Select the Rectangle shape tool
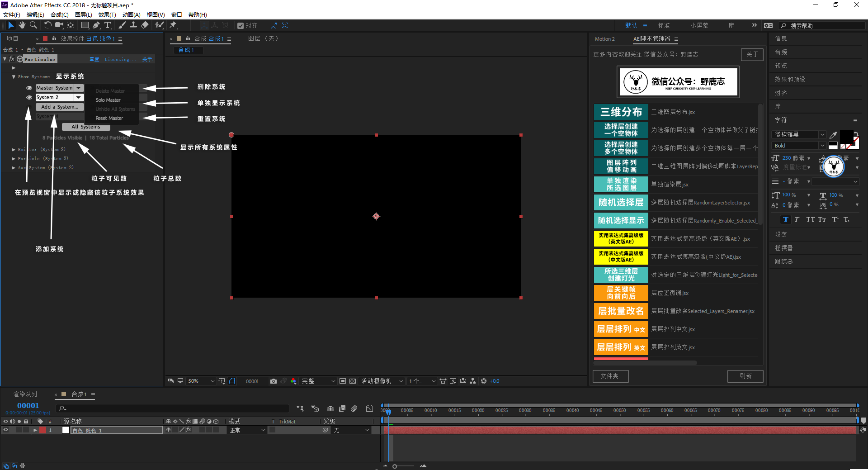The height and width of the screenshot is (470, 868). click(x=85, y=25)
